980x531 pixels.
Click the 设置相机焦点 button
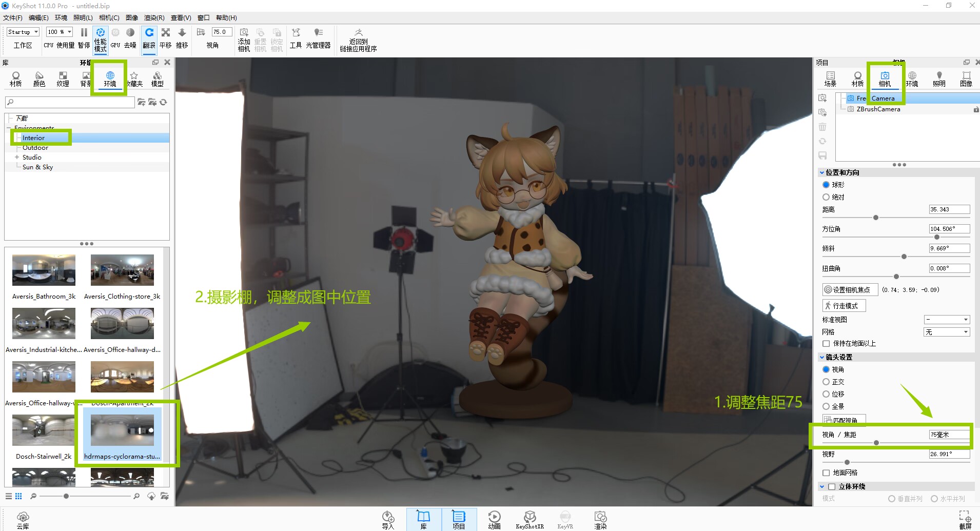(x=850, y=290)
